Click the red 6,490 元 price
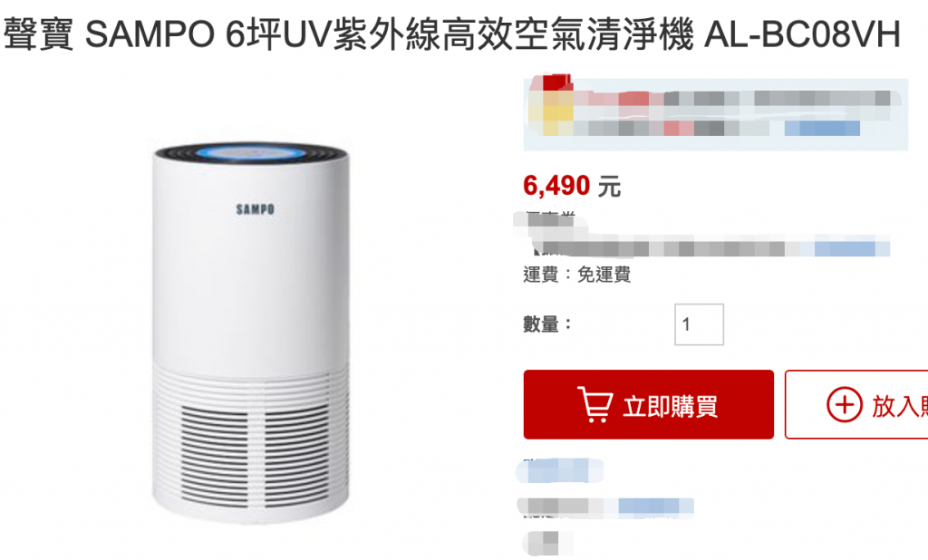 (x=572, y=186)
